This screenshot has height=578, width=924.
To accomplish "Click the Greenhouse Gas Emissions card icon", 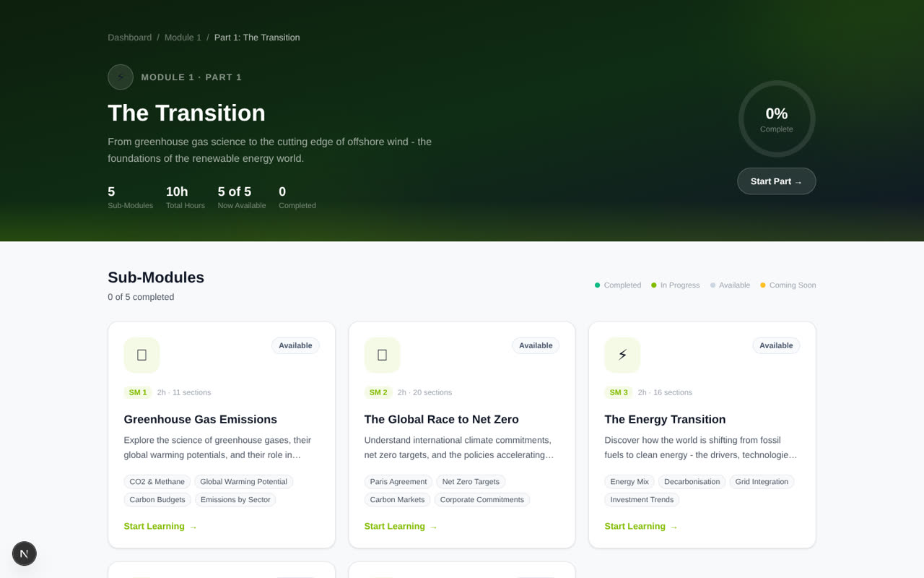I will (x=141, y=355).
